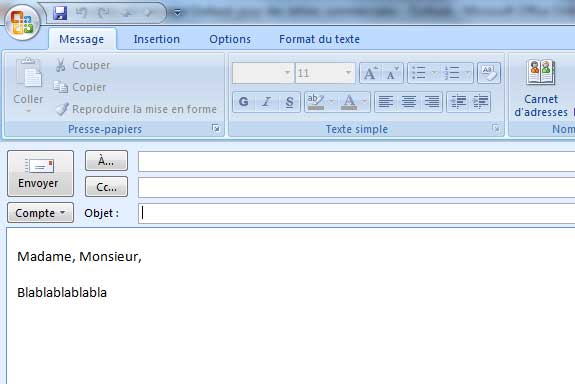Click the Coller paste icon
This screenshot has height=384, width=575.
click(29, 73)
